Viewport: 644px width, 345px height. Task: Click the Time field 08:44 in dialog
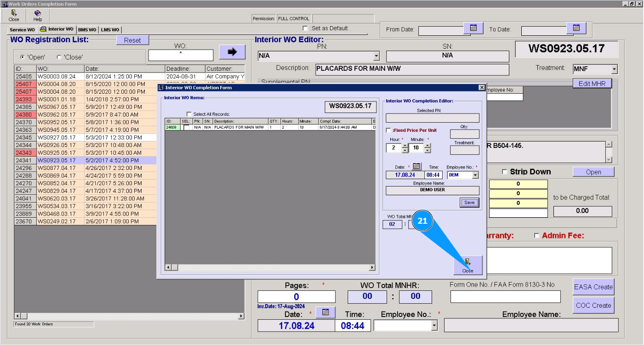(x=434, y=175)
